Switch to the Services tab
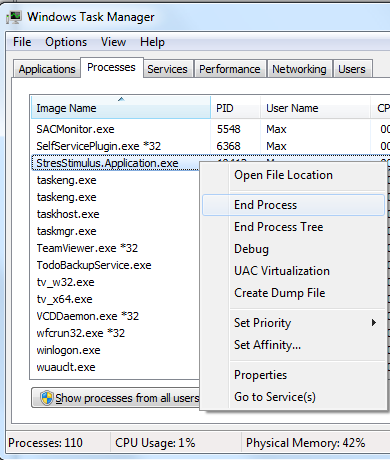The image size is (390, 460). [167, 69]
